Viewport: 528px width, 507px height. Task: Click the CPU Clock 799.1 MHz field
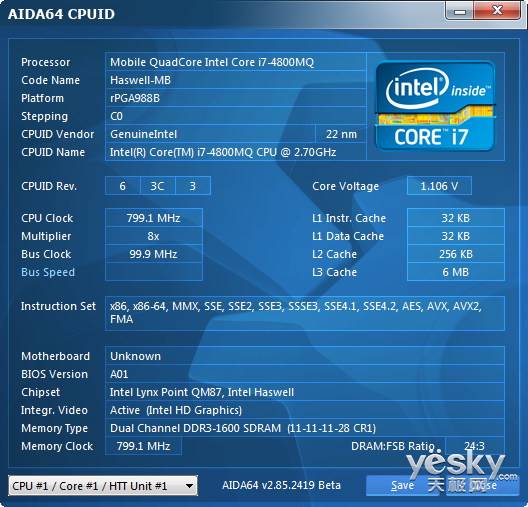point(154,218)
